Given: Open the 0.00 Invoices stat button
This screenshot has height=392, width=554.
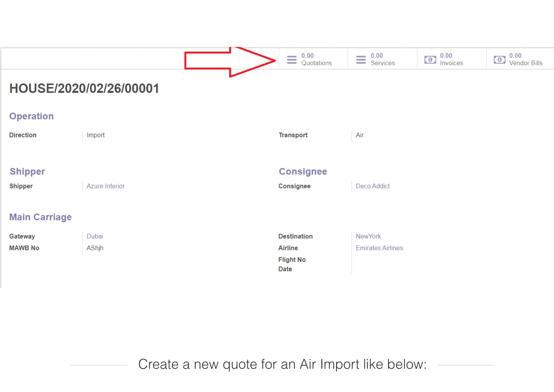Looking at the screenshot, I should pyautogui.click(x=452, y=59).
